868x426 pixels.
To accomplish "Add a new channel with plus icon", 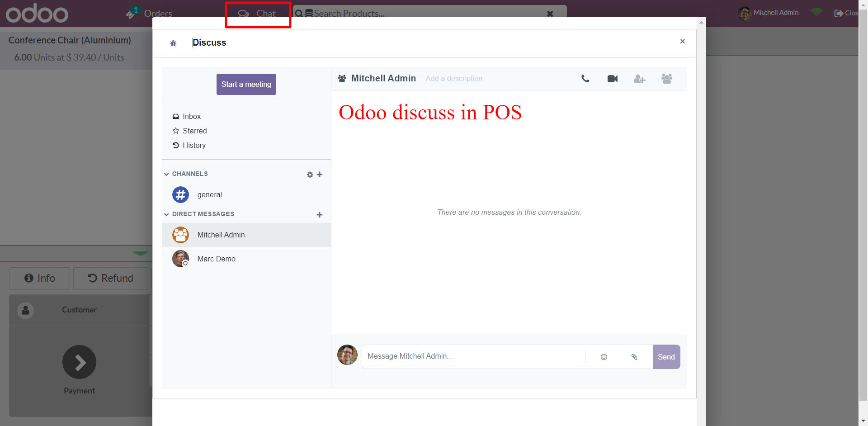I will tap(320, 175).
